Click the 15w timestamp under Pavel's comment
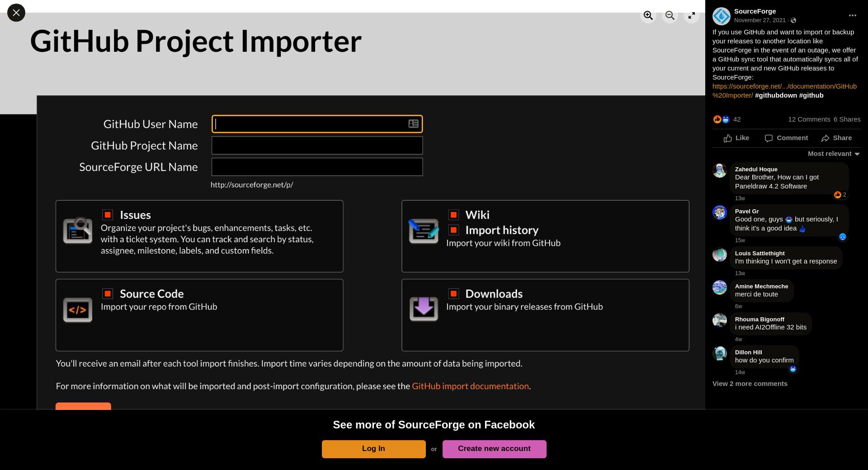 (740, 240)
